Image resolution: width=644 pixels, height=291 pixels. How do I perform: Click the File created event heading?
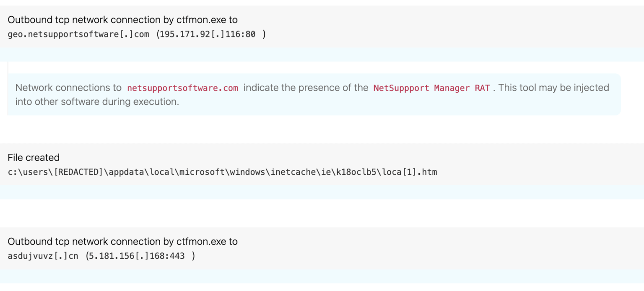pos(34,158)
